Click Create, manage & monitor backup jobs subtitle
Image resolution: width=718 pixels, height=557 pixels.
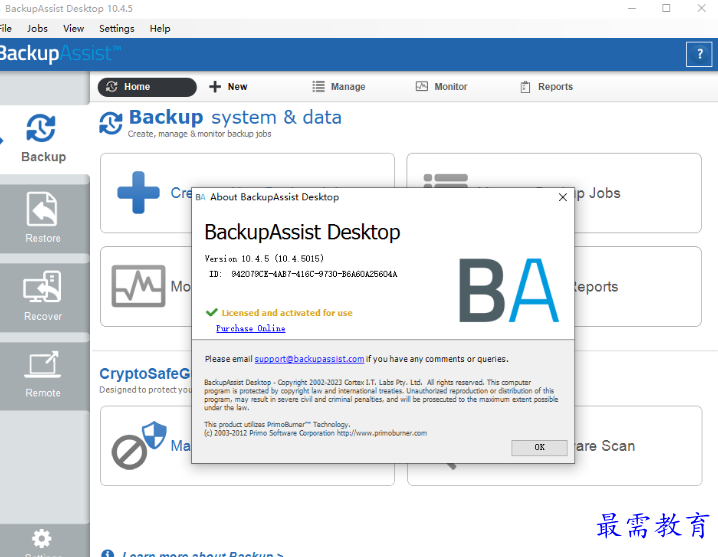click(200, 134)
